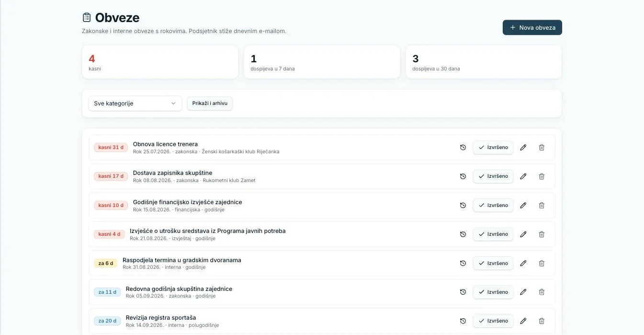The image size is (644, 335).
Task: Mark Raspodjela termina as Izvršeno
Action: pos(493,263)
